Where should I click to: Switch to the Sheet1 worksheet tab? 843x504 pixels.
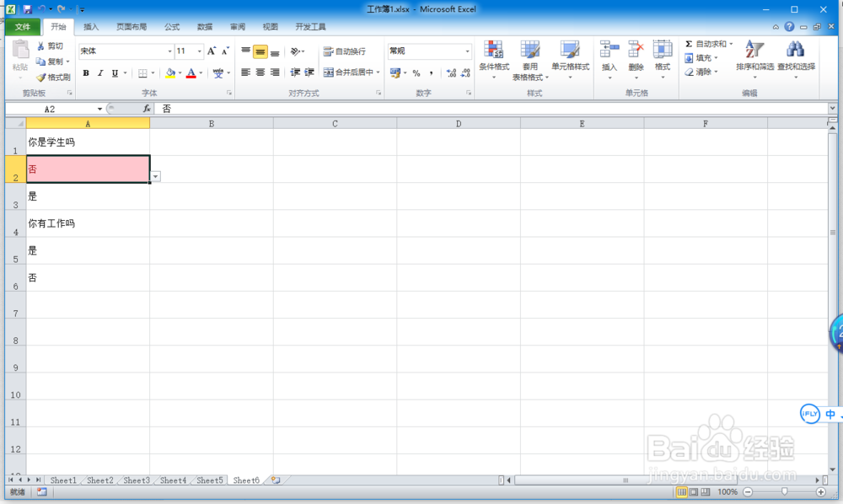pyautogui.click(x=63, y=480)
